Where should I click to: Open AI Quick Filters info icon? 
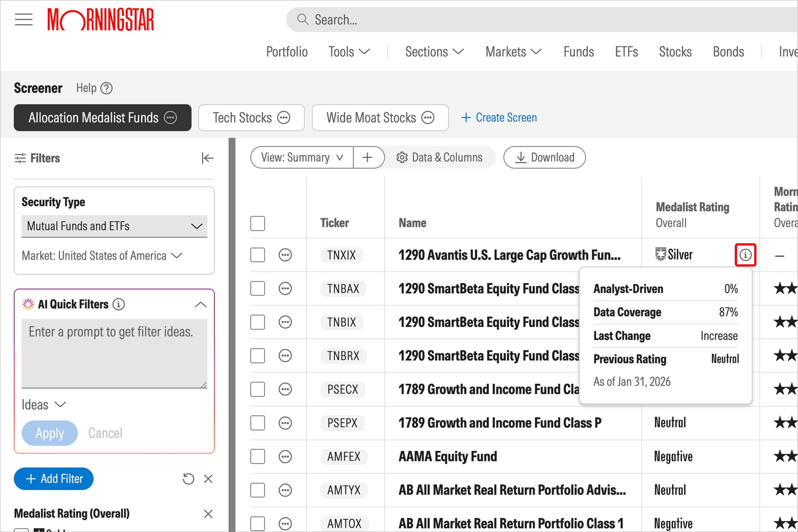click(x=118, y=304)
